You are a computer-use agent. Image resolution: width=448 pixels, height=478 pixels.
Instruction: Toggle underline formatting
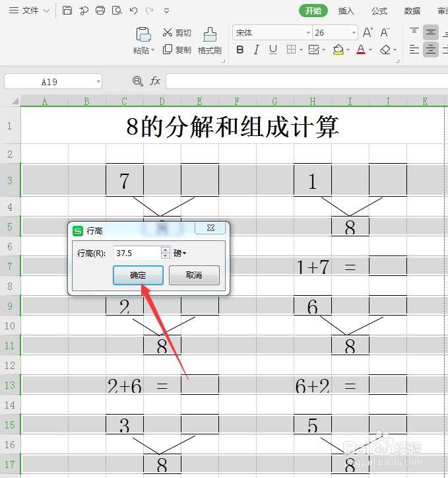(273, 50)
